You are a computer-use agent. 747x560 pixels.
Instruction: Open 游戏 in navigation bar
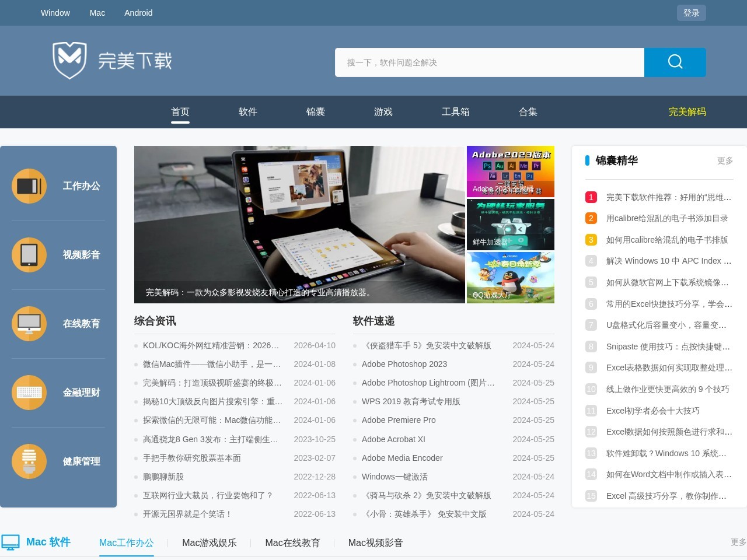(383, 112)
